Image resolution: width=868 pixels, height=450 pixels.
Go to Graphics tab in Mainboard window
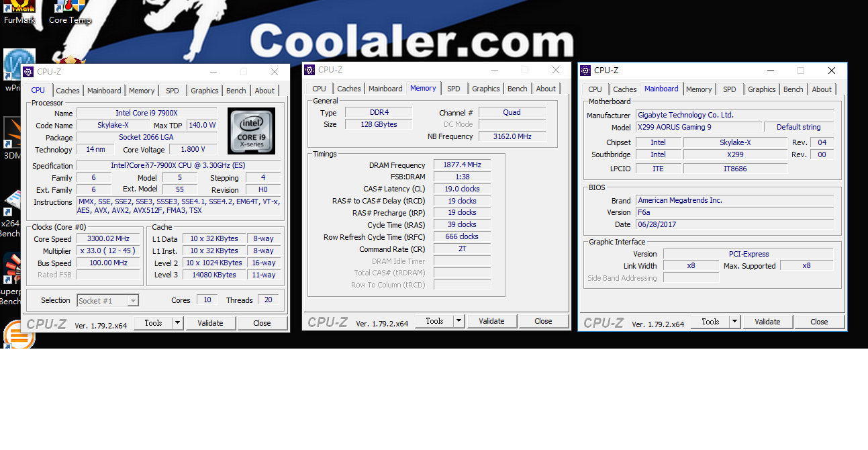pyautogui.click(x=762, y=89)
